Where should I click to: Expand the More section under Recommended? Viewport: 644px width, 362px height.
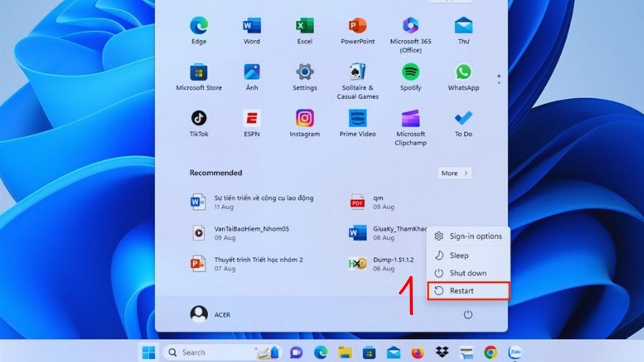(x=453, y=173)
